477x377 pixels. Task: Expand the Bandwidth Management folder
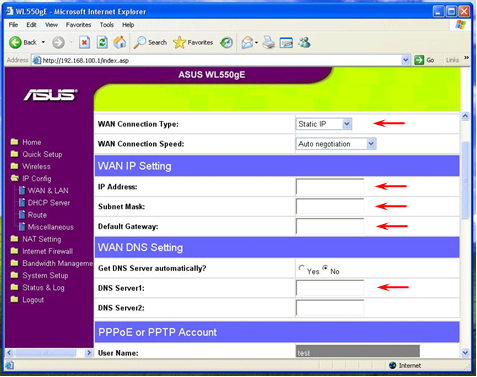tap(52, 263)
